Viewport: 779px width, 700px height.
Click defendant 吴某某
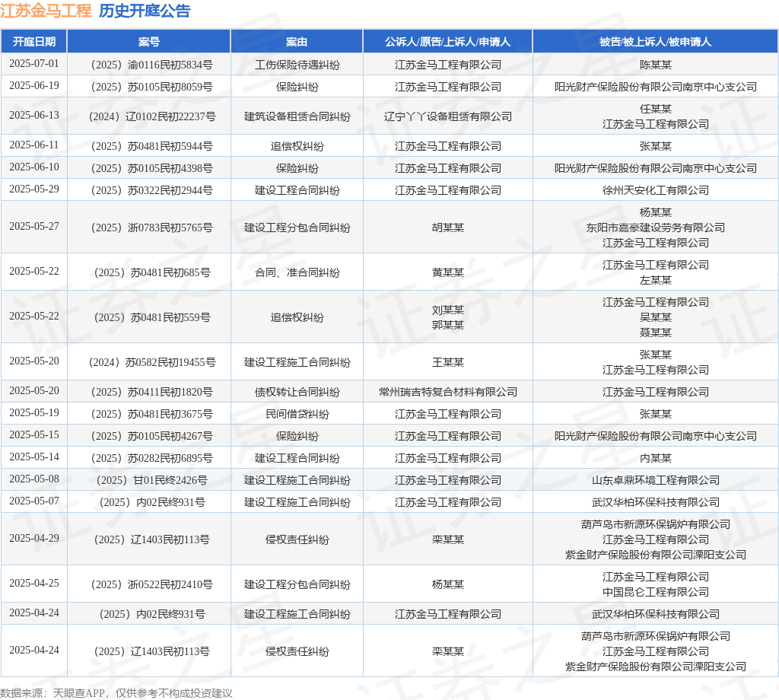click(655, 317)
